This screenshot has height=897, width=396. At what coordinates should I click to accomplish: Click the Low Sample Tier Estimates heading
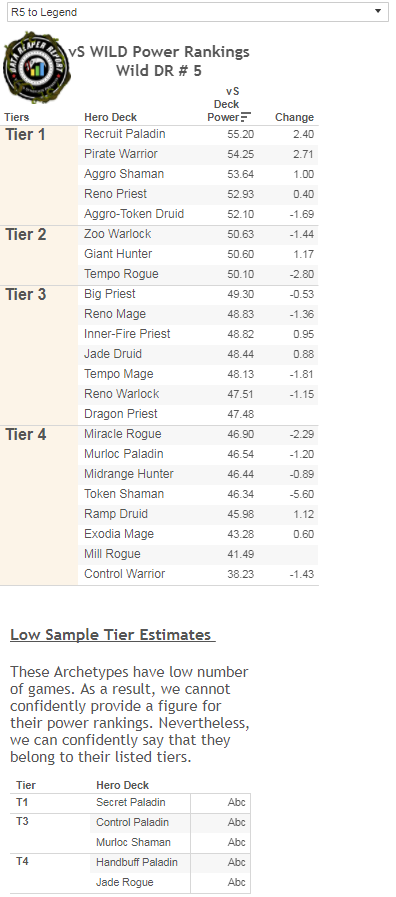113,635
